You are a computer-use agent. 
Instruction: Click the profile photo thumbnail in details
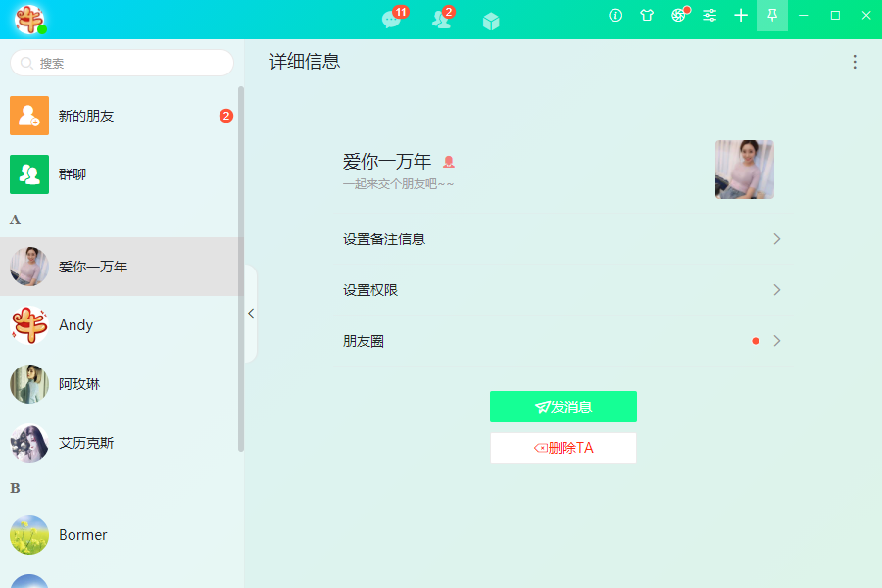744,170
